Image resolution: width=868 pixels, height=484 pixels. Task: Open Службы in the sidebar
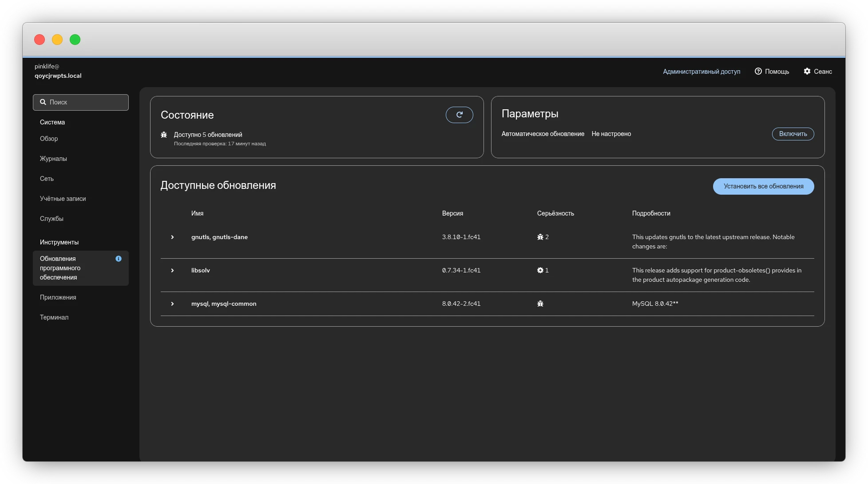tap(52, 219)
